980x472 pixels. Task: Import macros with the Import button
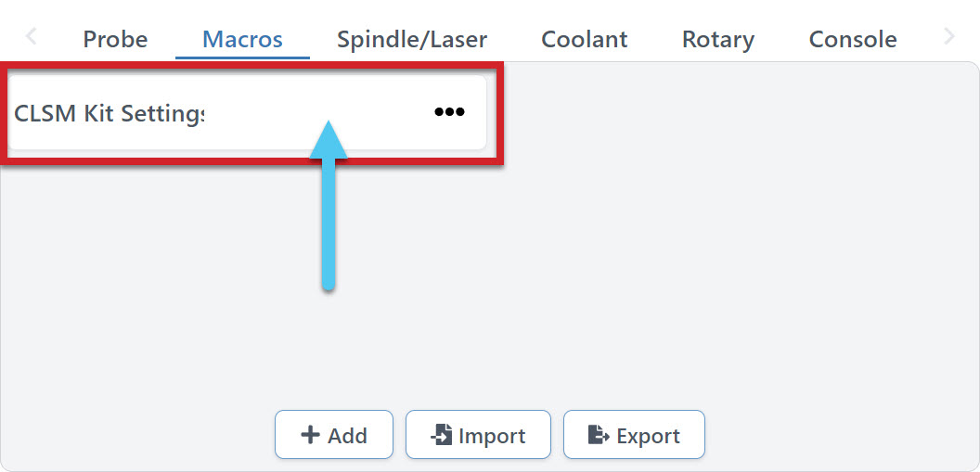coord(478,435)
